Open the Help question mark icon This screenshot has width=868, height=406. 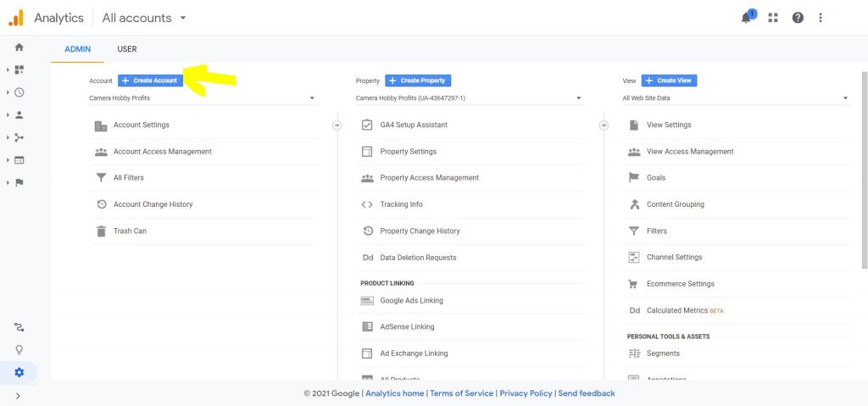[x=798, y=18]
